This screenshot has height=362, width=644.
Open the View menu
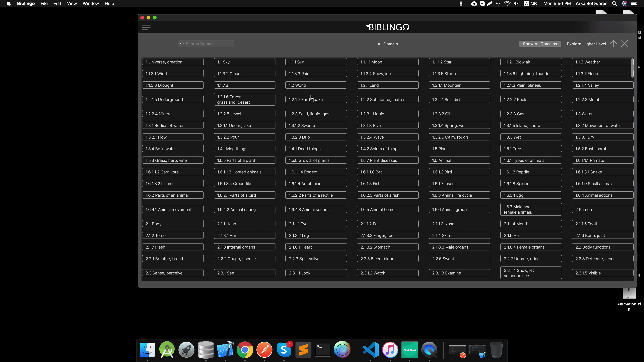[72, 3]
